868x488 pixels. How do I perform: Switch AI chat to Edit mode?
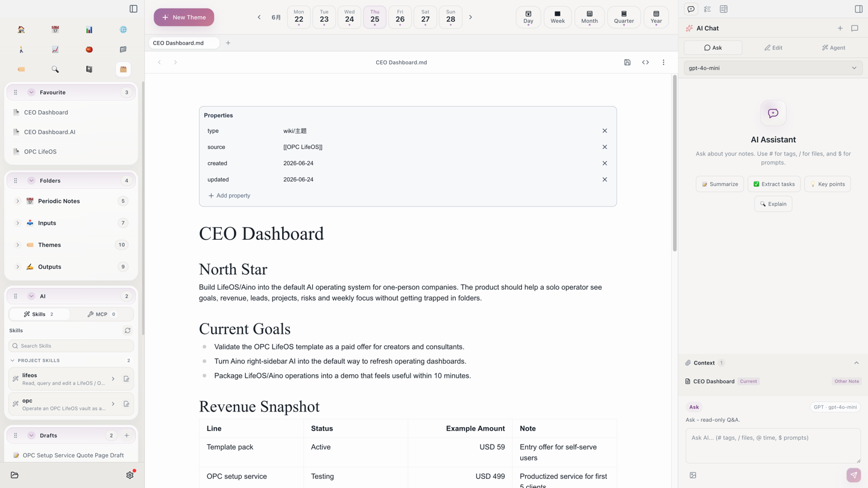(x=773, y=48)
